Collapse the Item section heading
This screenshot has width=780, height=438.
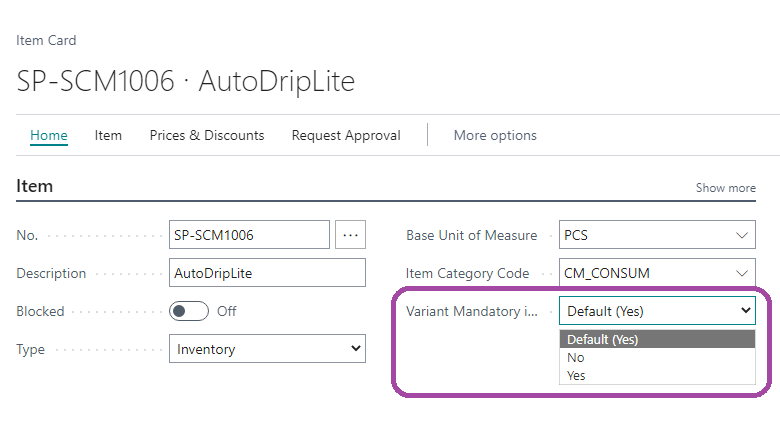(x=35, y=186)
